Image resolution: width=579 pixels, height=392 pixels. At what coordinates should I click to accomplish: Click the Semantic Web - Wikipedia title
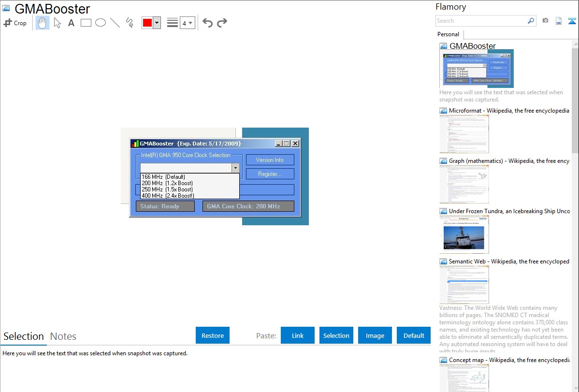(x=509, y=261)
